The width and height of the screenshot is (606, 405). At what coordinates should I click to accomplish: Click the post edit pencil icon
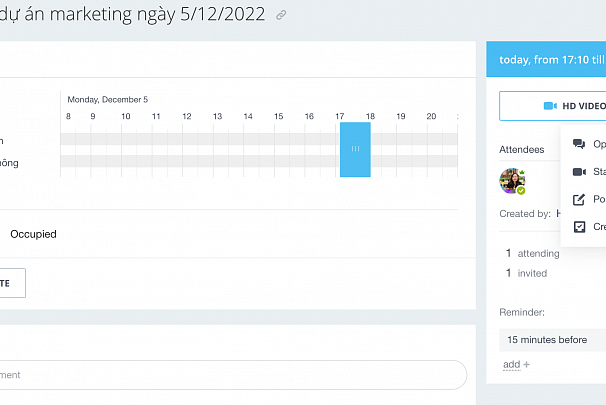[x=579, y=199]
